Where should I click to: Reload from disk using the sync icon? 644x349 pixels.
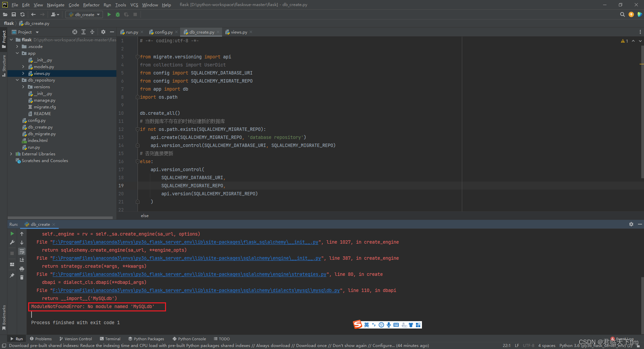click(x=22, y=14)
